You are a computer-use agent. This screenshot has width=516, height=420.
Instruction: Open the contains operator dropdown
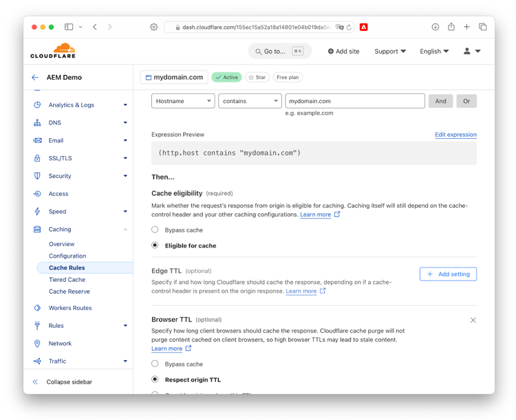[250, 101]
